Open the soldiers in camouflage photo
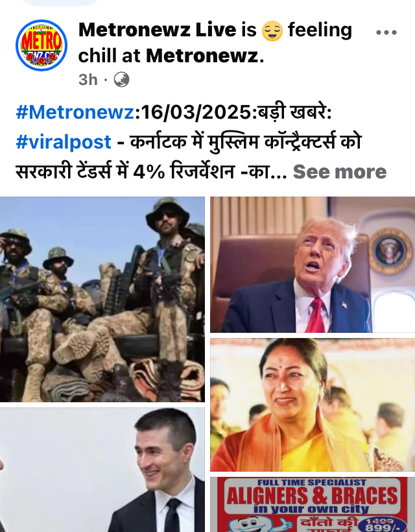This screenshot has height=532, width=415. point(102,299)
